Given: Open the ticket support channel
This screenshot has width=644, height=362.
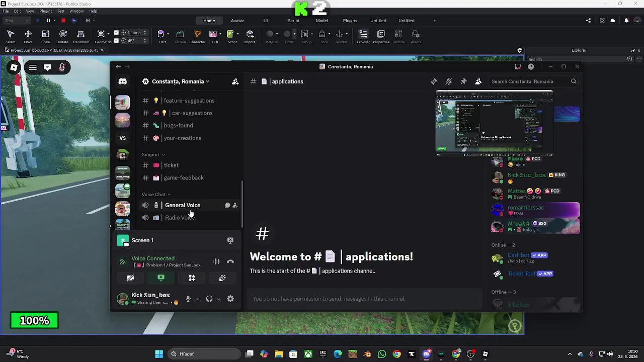Looking at the screenshot, I should pos(189,165).
